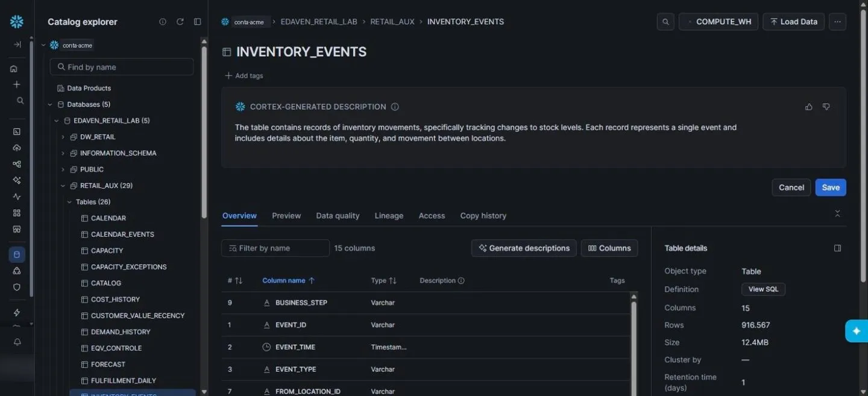Open the Governance shield icon in sidebar

click(17, 287)
